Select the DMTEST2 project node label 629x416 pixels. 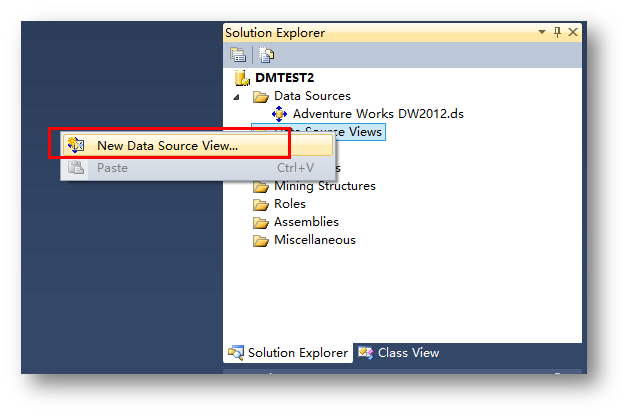(x=287, y=78)
